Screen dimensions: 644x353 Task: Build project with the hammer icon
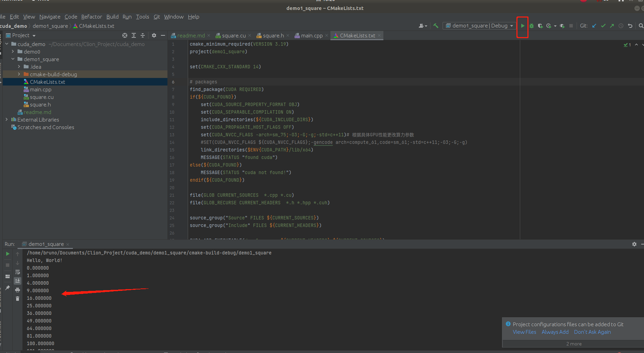(436, 26)
